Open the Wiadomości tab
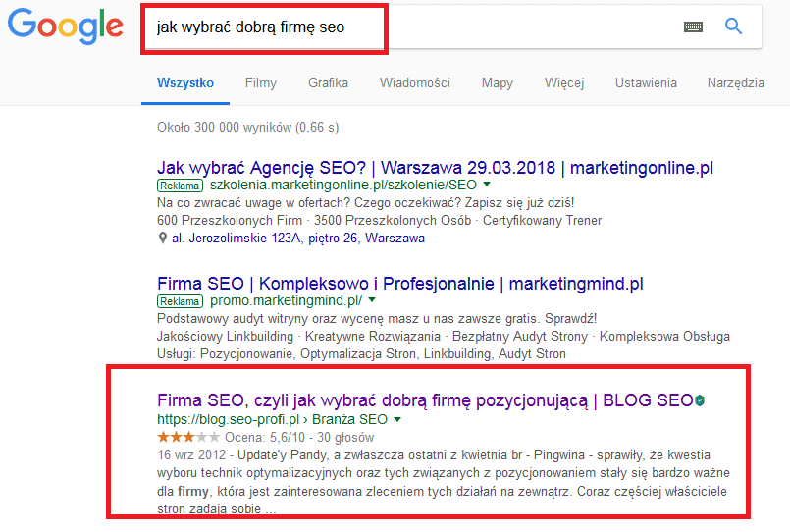 [x=415, y=83]
